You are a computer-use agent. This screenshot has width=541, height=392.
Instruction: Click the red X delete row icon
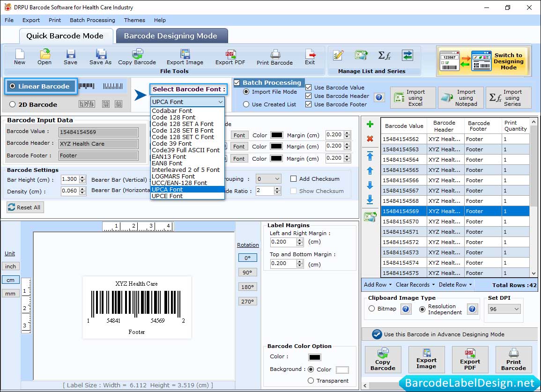[x=370, y=139]
